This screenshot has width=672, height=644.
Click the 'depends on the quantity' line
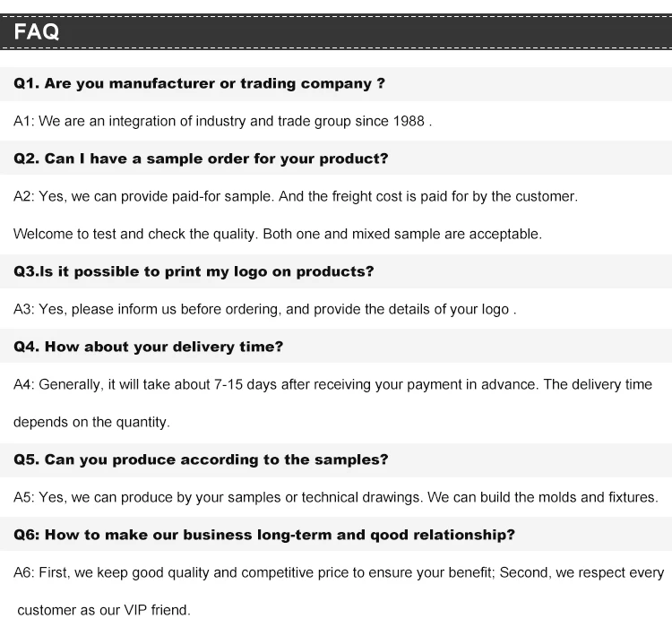91,423
